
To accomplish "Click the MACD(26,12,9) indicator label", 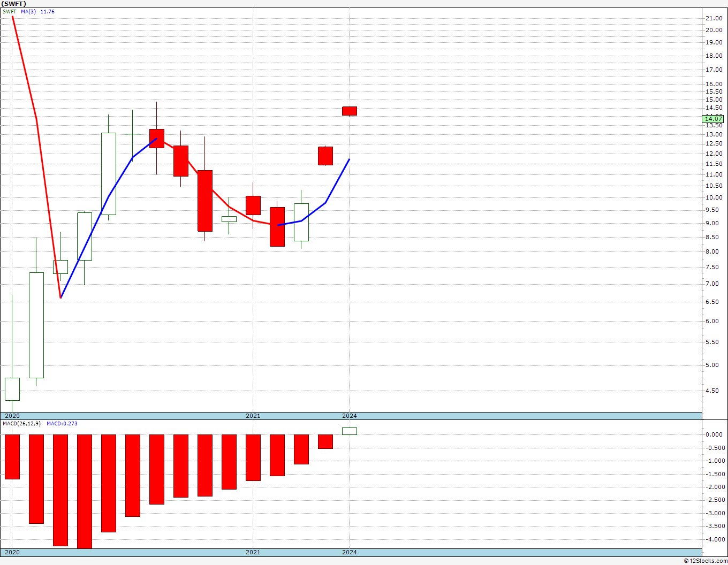I will coord(22,423).
